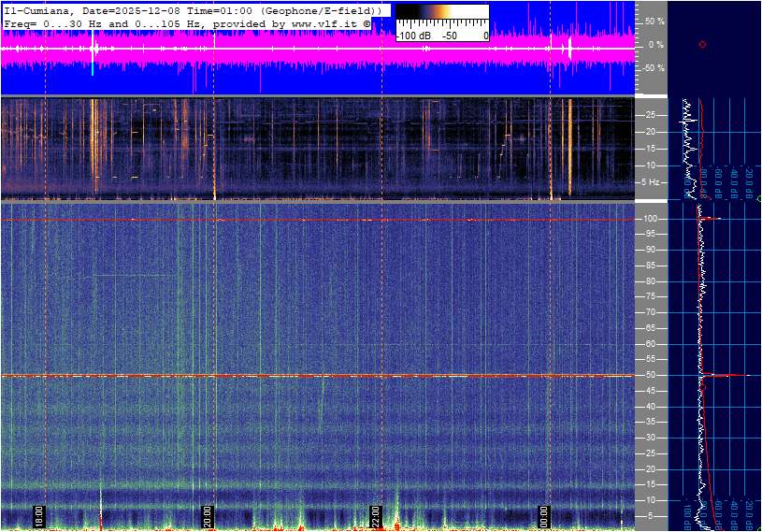Click the -50 % amplitude scale label
The image size is (762, 532).
pos(654,68)
